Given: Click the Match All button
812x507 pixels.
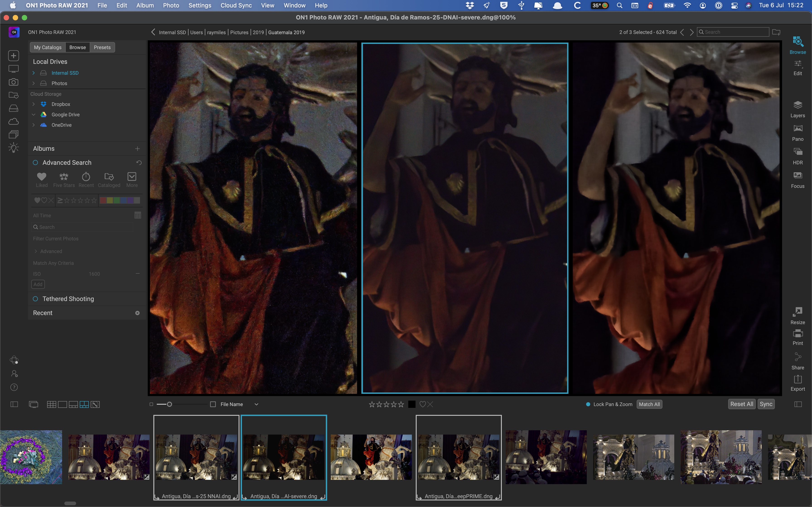Looking at the screenshot, I should pos(649,404).
